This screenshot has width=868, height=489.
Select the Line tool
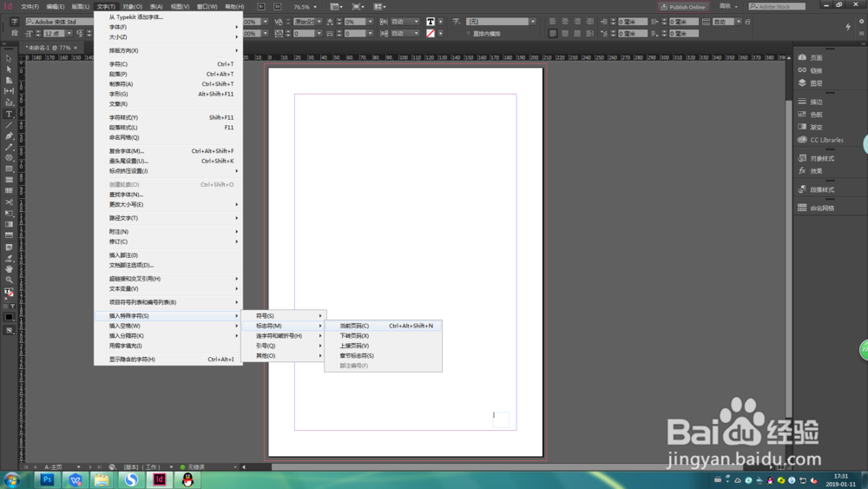click(9, 125)
